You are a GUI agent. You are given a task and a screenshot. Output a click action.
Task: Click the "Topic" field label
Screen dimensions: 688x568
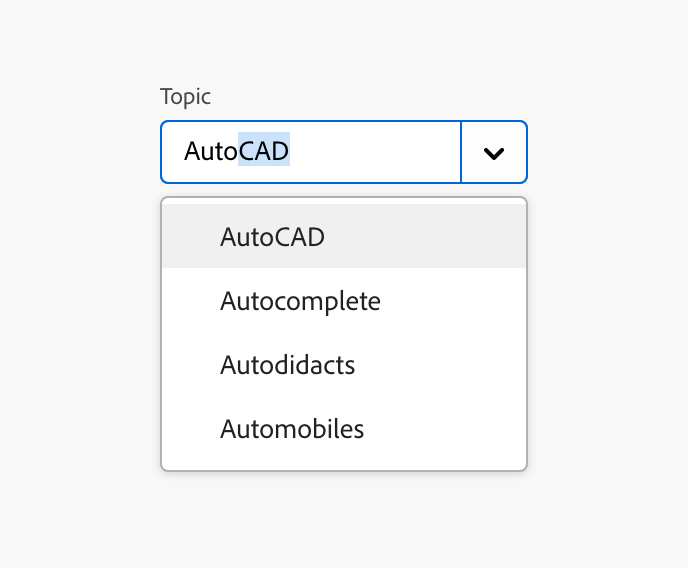pyautogui.click(x=185, y=97)
